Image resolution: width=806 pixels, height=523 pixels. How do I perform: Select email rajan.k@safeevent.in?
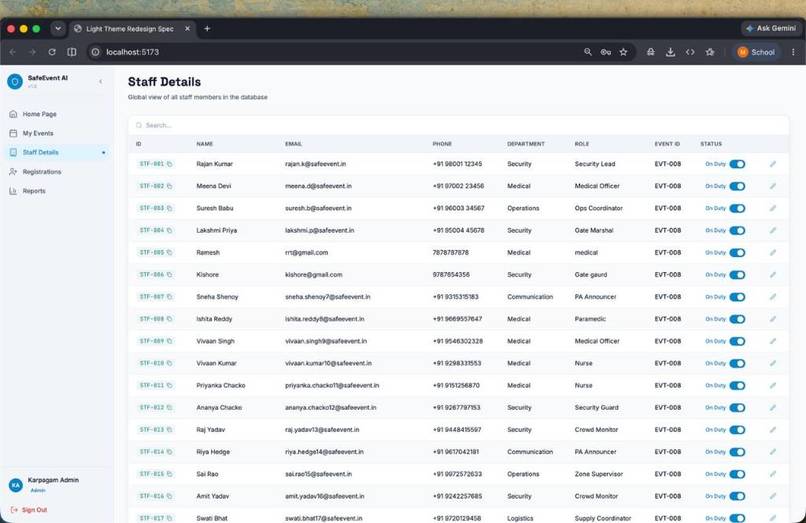pyautogui.click(x=315, y=164)
